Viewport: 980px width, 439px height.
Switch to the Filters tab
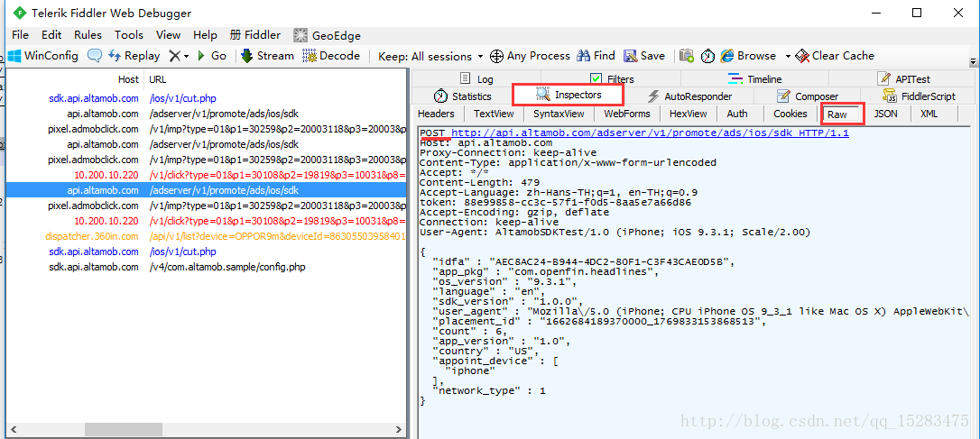613,79
